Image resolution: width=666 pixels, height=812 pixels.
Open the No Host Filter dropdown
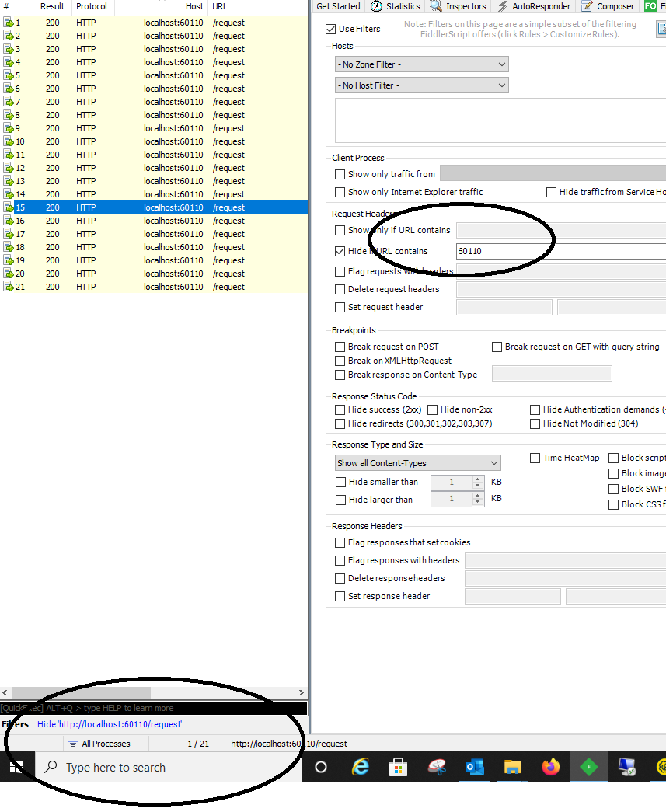(x=421, y=85)
